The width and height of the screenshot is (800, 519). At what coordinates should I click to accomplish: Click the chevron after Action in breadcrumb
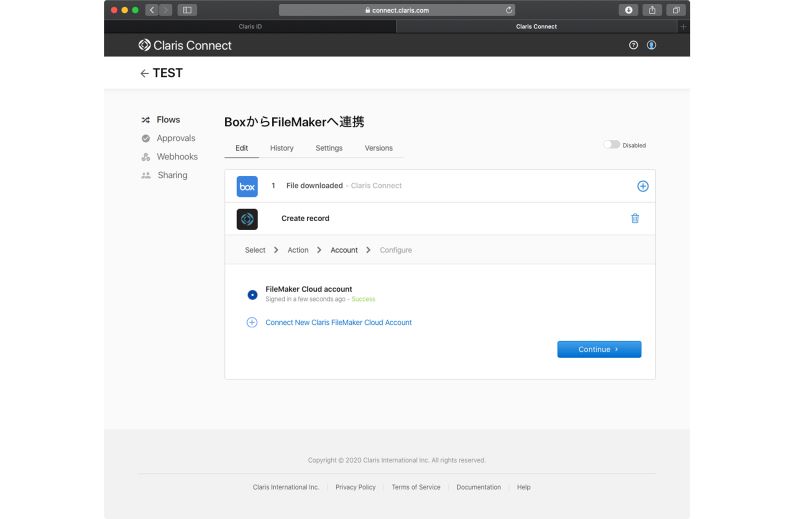tap(319, 250)
